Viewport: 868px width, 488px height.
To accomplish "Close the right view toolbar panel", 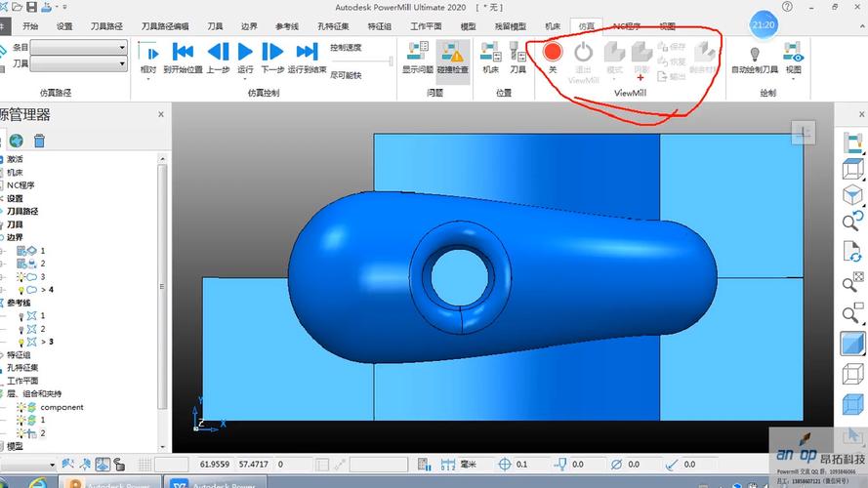I will coord(862,114).
